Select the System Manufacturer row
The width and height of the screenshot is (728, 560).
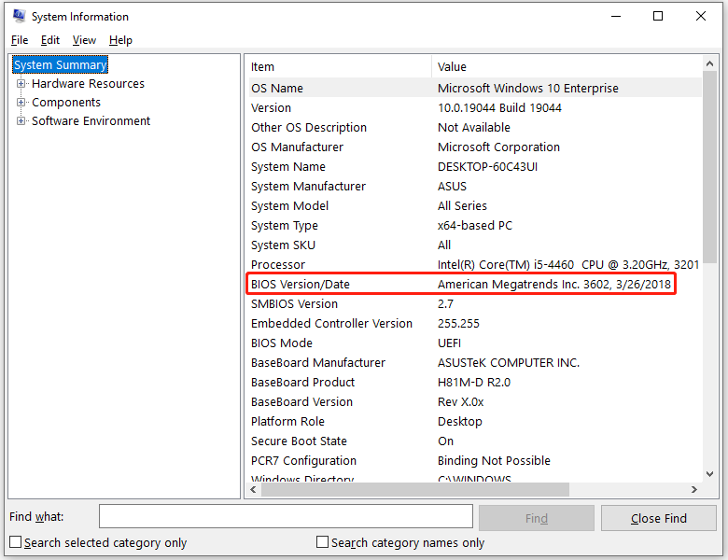(475, 187)
